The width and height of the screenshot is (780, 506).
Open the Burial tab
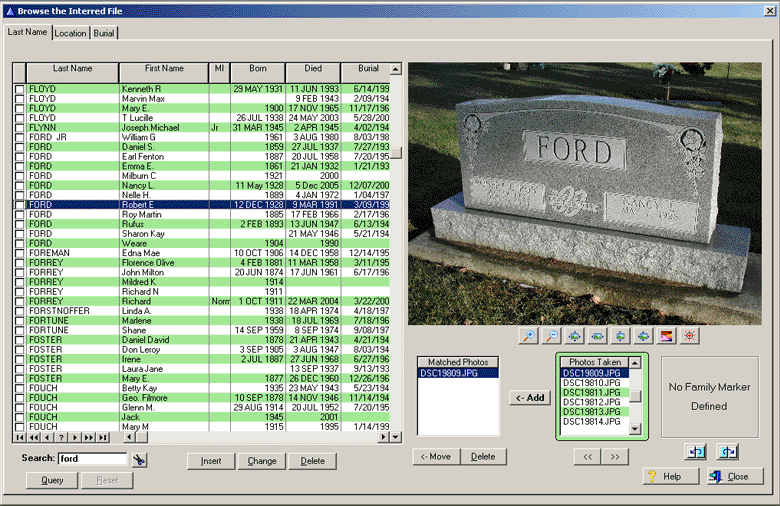(104, 33)
